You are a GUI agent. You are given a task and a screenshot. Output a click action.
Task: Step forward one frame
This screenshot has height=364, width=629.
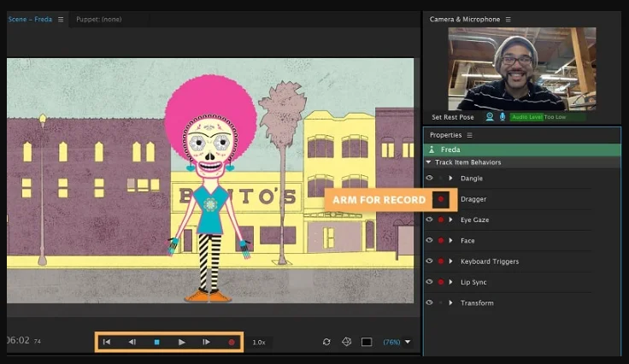click(206, 342)
